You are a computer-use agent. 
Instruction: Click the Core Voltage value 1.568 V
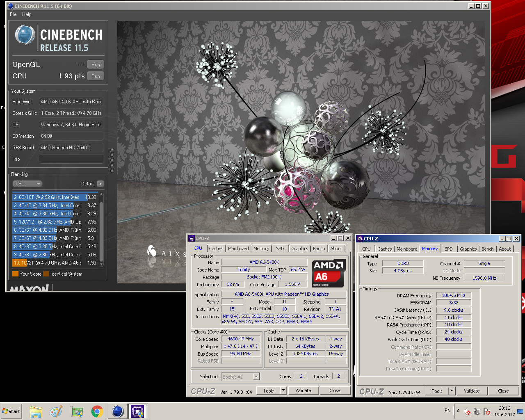pyautogui.click(x=292, y=284)
